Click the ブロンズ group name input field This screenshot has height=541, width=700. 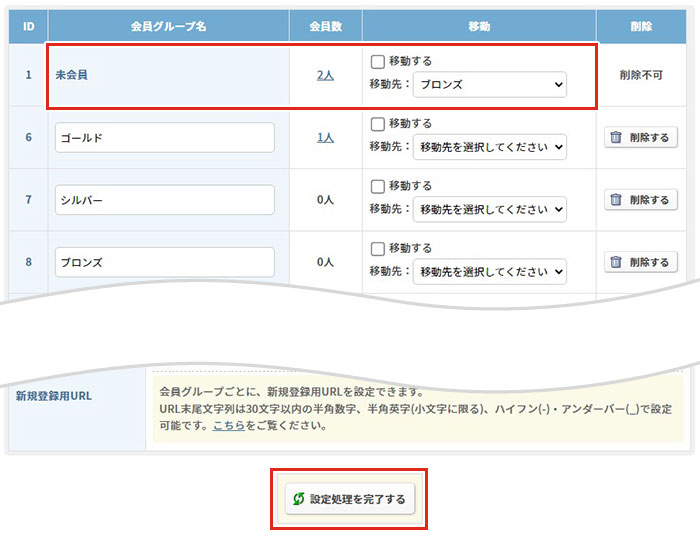pyautogui.click(x=165, y=262)
